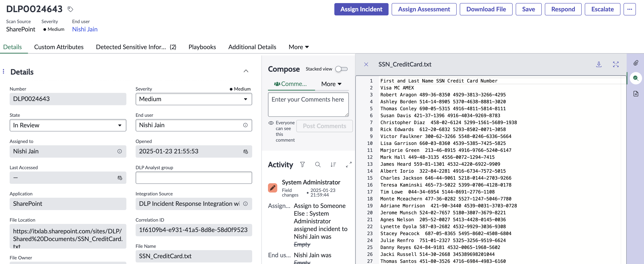Click the comments text area
Screen dimensions: 644x264
tap(308, 104)
